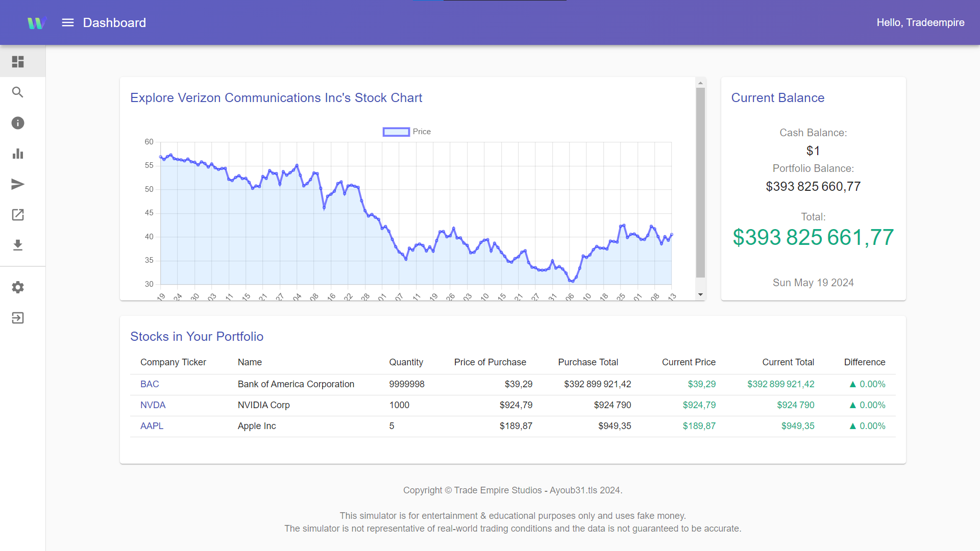Click the Trade Empire logo icon
980x551 pixels.
click(x=37, y=22)
